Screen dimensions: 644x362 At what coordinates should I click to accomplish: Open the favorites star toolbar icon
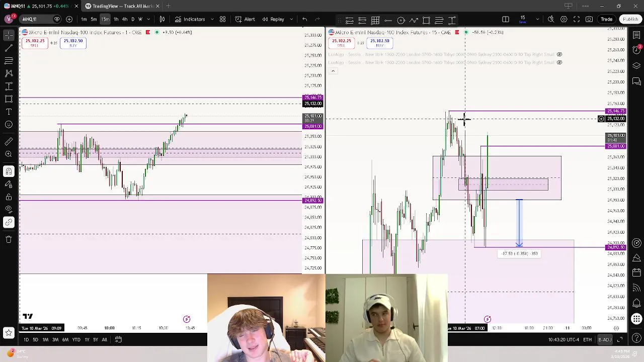[x=9, y=332]
